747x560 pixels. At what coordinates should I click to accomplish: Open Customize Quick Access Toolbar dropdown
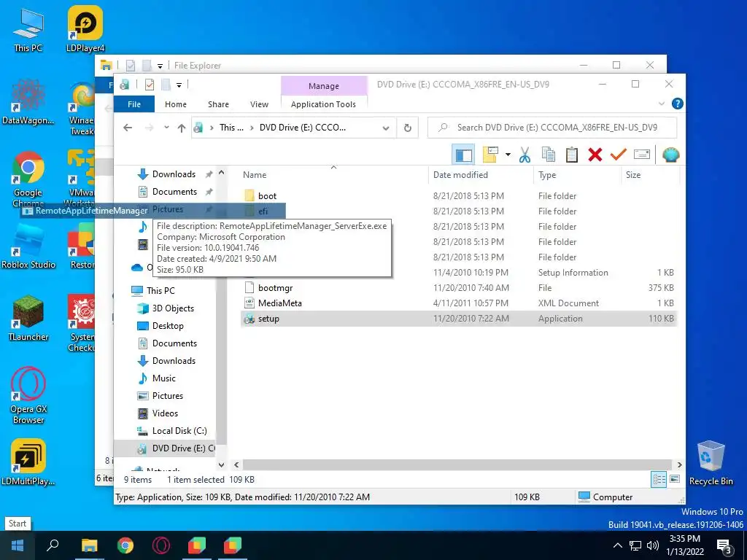point(179,85)
